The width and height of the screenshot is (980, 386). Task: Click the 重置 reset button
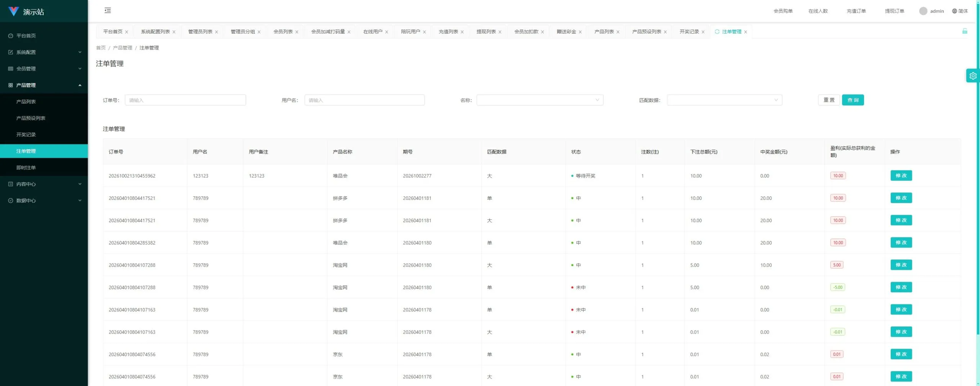tap(829, 100)
